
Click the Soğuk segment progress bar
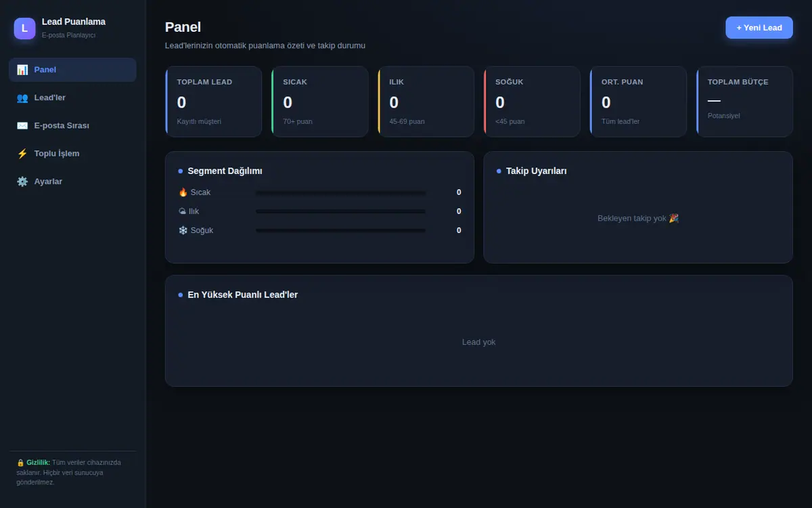coord(341,231)
